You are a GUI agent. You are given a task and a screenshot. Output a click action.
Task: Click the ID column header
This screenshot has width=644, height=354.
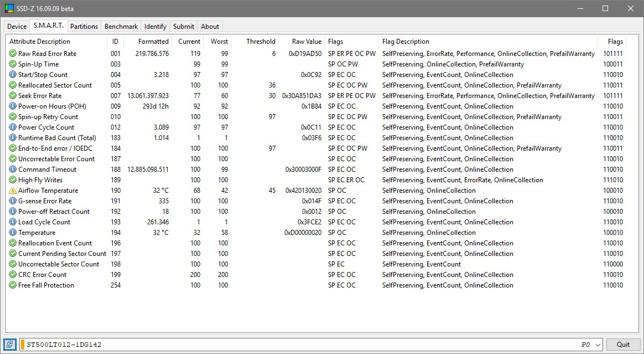click(x=116, y=42)
